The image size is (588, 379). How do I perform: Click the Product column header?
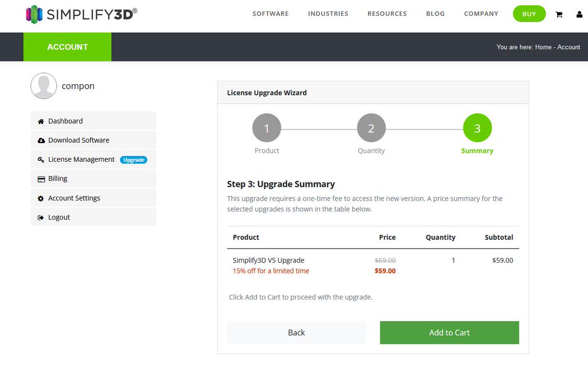(x=246, y=237)
